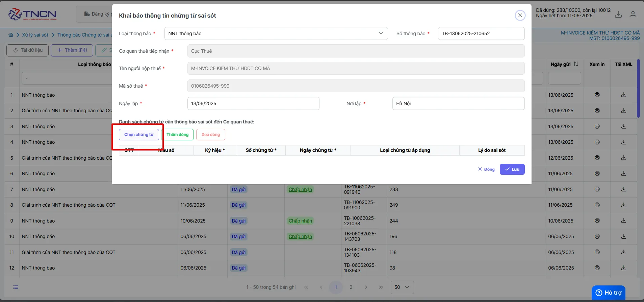Viewport: 644px width, 302px height.
Task: Open Xử lý sai sót breadcrumb
Action: [x=35, y=35]
